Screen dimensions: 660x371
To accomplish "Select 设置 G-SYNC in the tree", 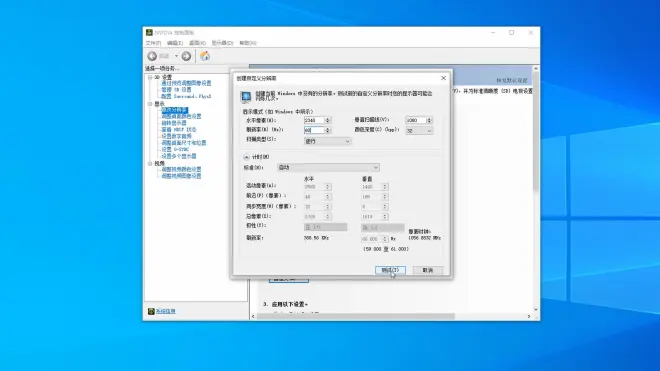I will [175, 149].
